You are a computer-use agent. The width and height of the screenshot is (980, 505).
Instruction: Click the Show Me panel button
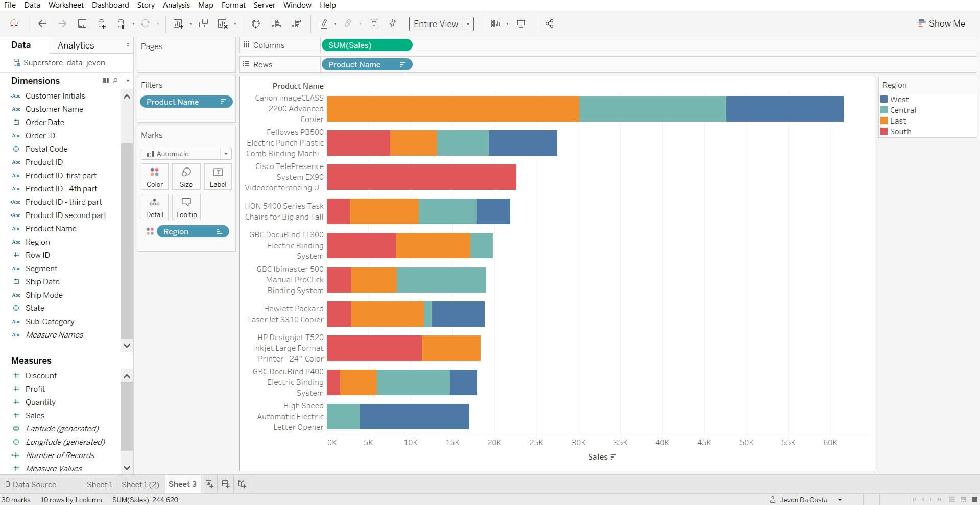(x=941, y=23)
